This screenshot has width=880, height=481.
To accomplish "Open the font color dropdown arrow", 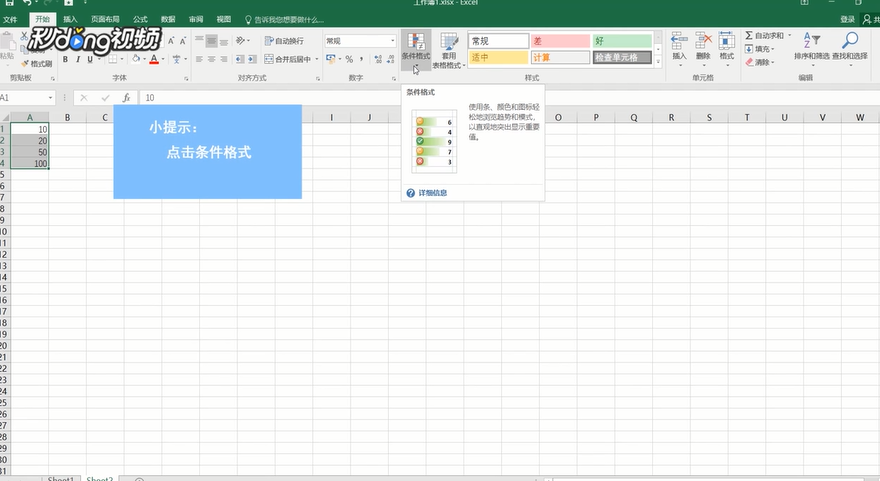I will pyautogui.click(x=163, y=59).
